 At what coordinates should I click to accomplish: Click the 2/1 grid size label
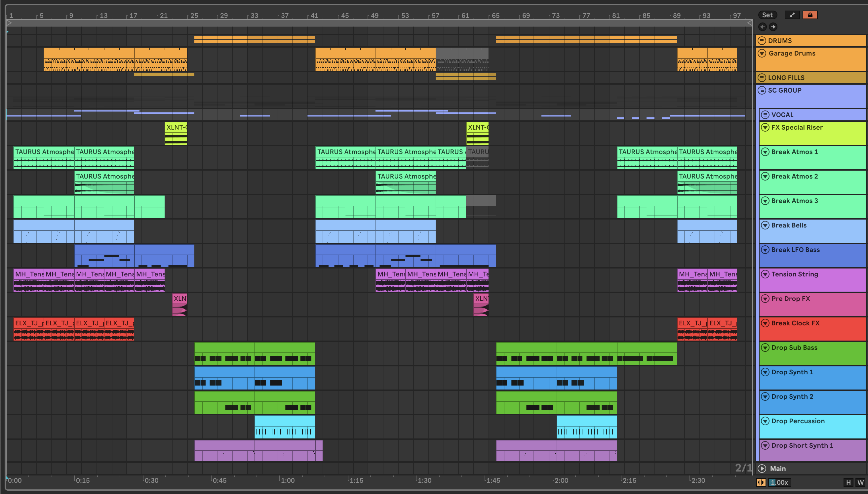tap(743, 468)
